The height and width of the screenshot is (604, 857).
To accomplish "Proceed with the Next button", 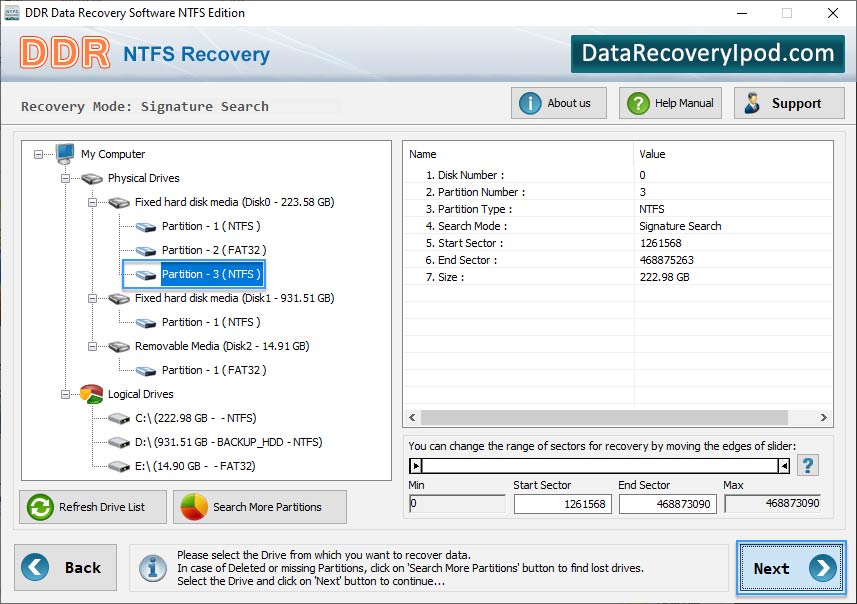I will pyautogui.click(x=791, y=568).
